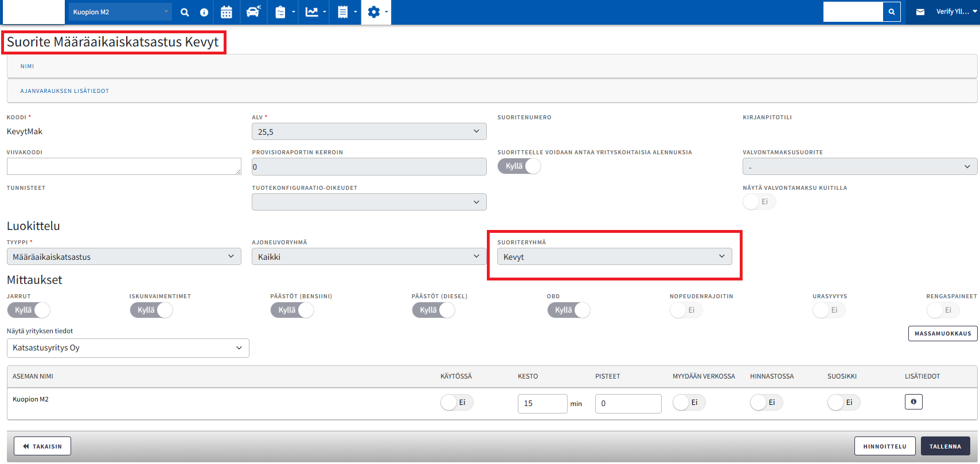
Task: Click the search magnifier icon beside Kuopion M2
Action: point(185,12)
